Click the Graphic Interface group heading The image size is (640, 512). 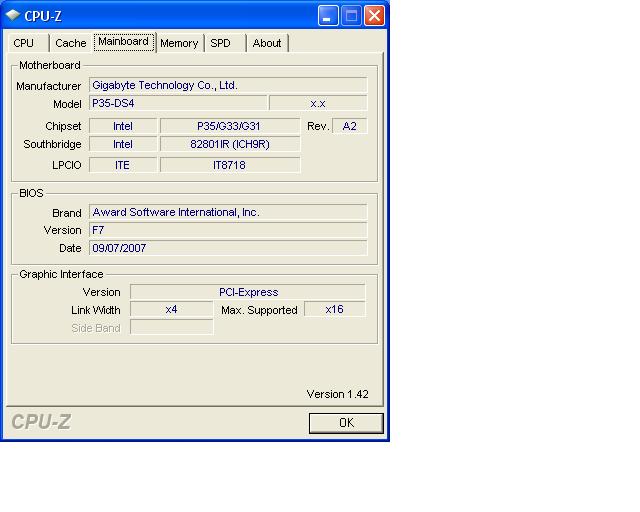pos(61,274)
